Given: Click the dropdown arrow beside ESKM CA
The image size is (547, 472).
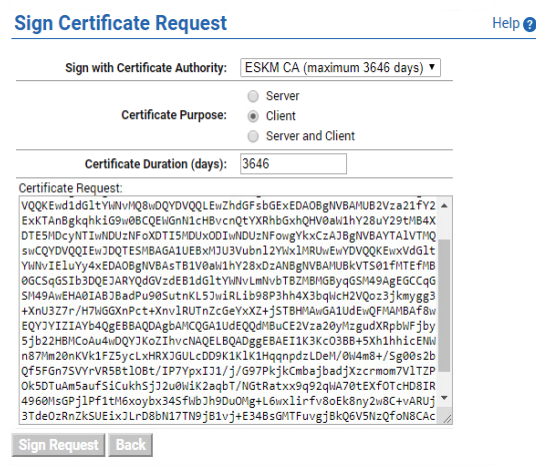Looking at the screenshot, I should [432, 66].
